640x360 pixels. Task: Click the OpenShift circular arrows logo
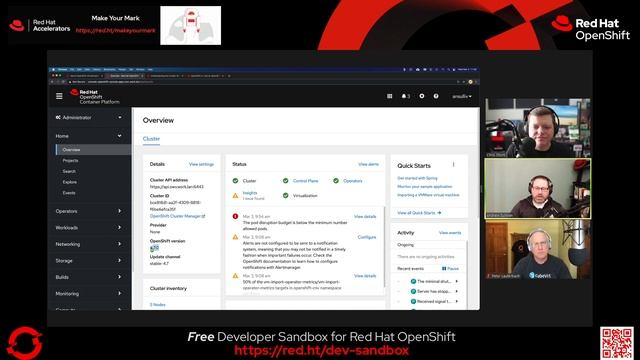24,343
